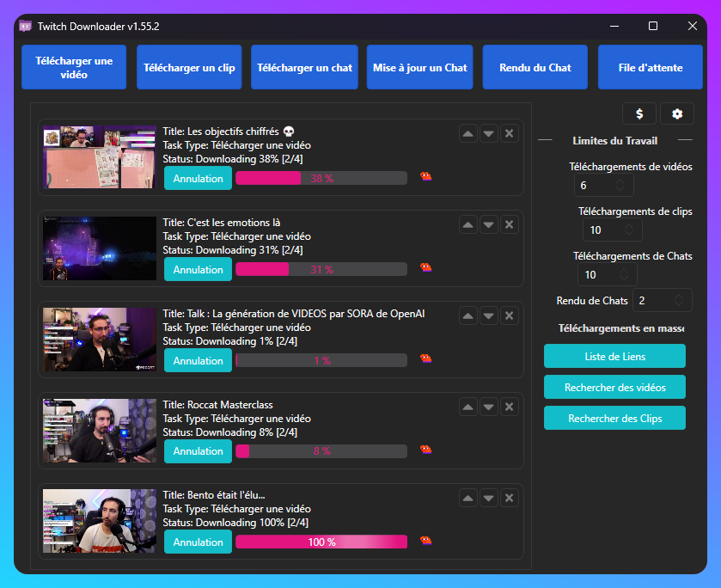This screenshot has width=721, height=588.
Task: Click the emote icon next to 'Les objectifs chiffrés' progress
Action: (425, 176)
